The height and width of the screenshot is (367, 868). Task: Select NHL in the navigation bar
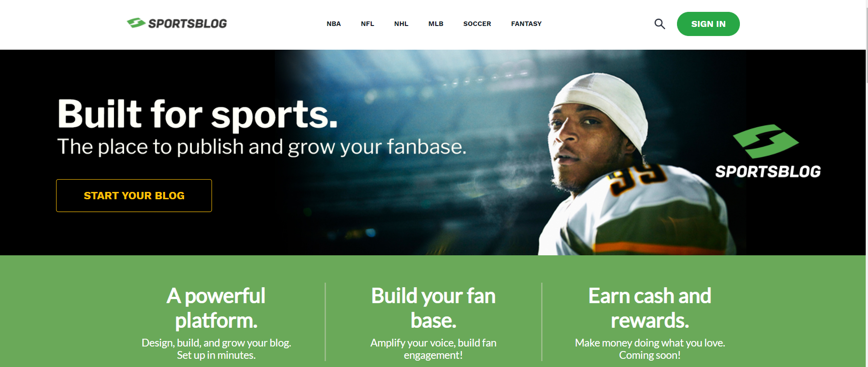coord(401,24)
